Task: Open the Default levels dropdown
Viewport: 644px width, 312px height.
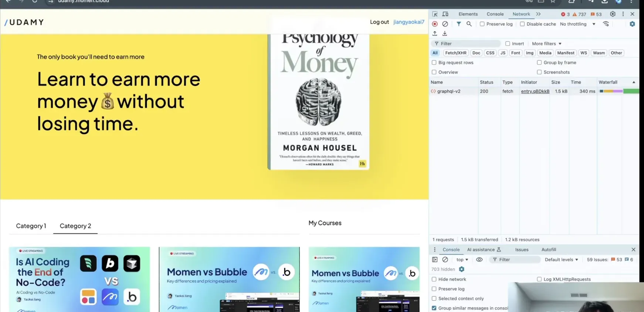Action: [561, 260]
